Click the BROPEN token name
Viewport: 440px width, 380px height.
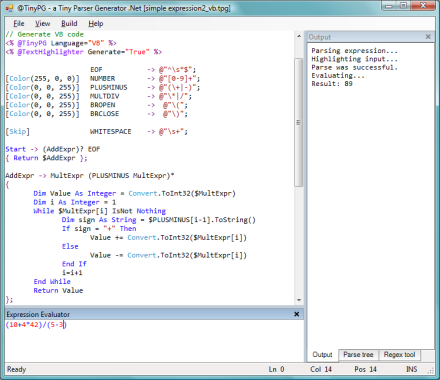[x=103, y=105]
